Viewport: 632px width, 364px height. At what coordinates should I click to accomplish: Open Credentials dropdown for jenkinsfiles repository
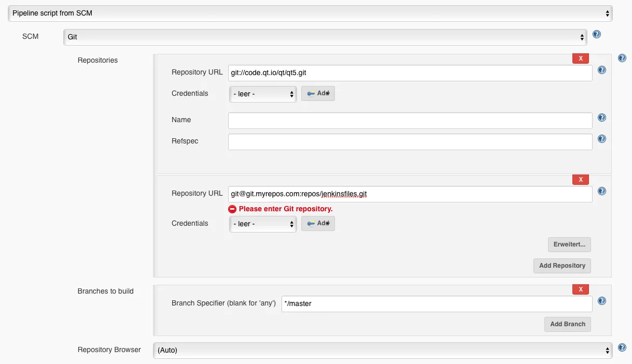(x=263, y=224)
